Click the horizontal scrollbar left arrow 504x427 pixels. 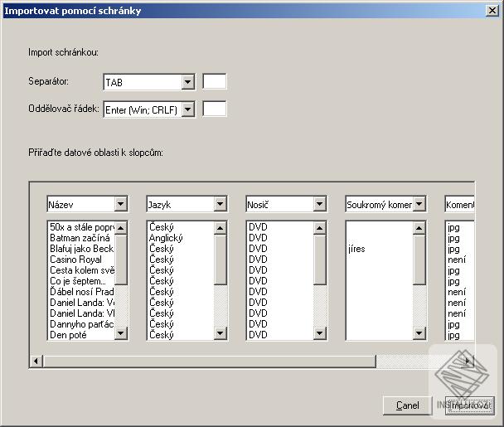tap(36, 361)
